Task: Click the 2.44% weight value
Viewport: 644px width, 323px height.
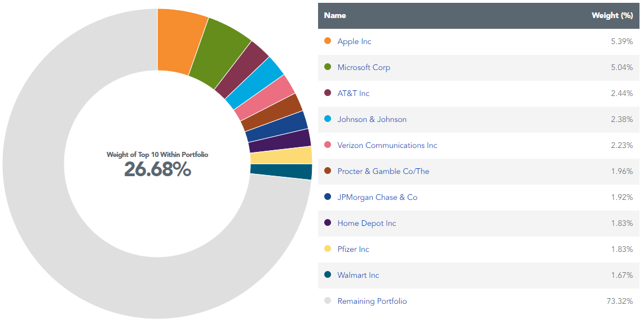Action: tap(622, 93)
